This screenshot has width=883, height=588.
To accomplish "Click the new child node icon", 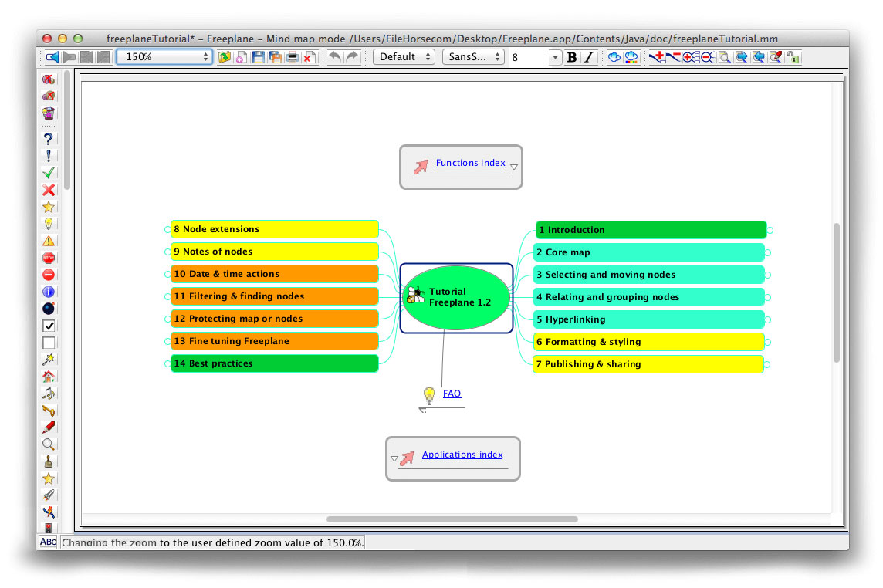I will [657, 57].
